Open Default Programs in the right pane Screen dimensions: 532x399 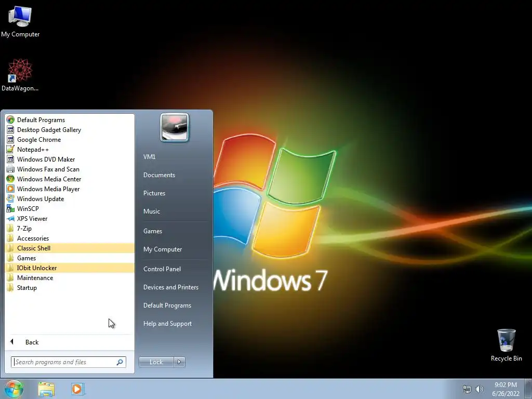(x=167, y=305)
